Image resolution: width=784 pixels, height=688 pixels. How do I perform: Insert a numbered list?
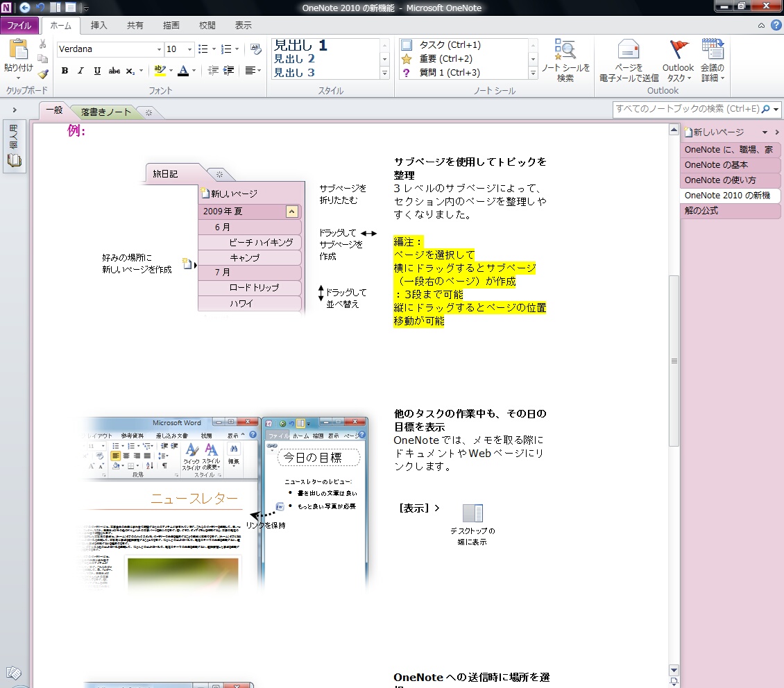[226, 49]
